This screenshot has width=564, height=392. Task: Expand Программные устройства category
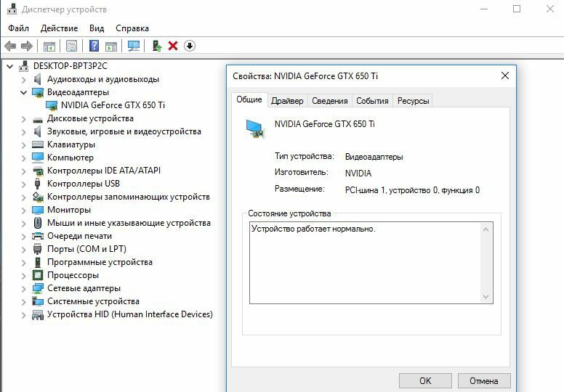24,262
